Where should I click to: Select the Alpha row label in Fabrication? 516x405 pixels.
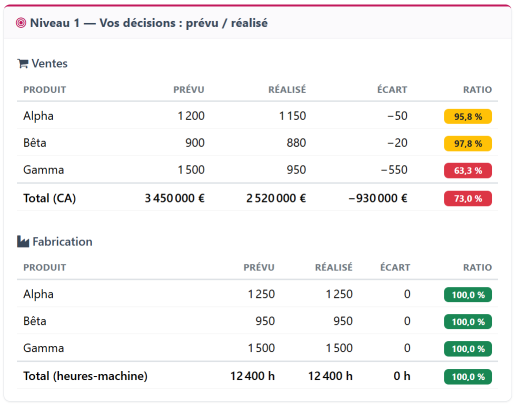click(38, 294)
